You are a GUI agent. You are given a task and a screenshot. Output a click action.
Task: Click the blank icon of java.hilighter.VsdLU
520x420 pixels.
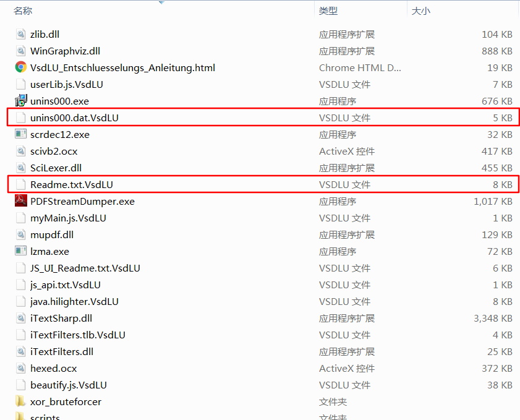(x=20, y=301)
